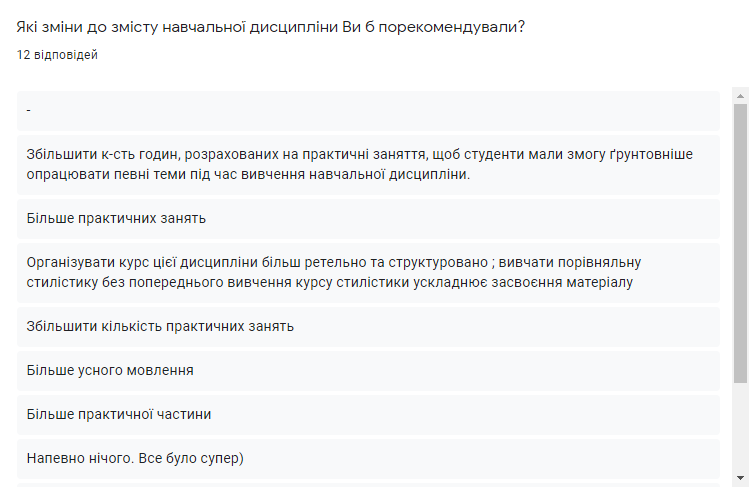The height and width of the screenshot is (487, 753).
Task: Click the line starting "стилістику без попереднього вивчення"
Action: (x=331, y=283)
